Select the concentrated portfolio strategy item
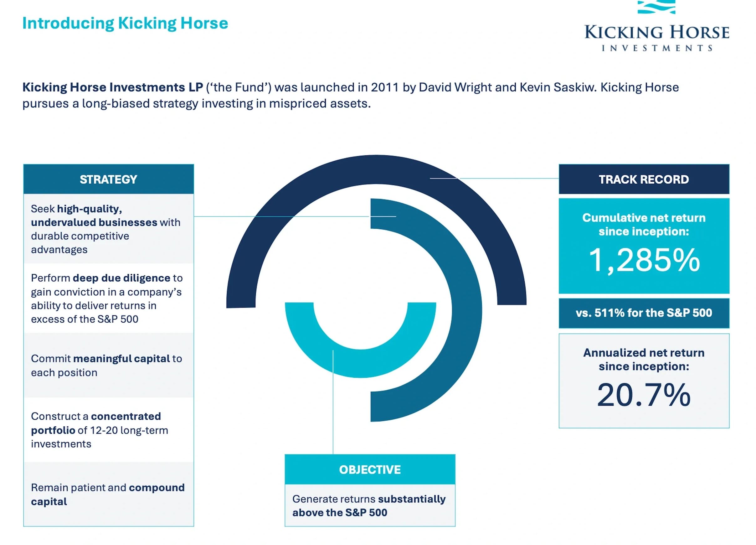 tap(99, 430)
